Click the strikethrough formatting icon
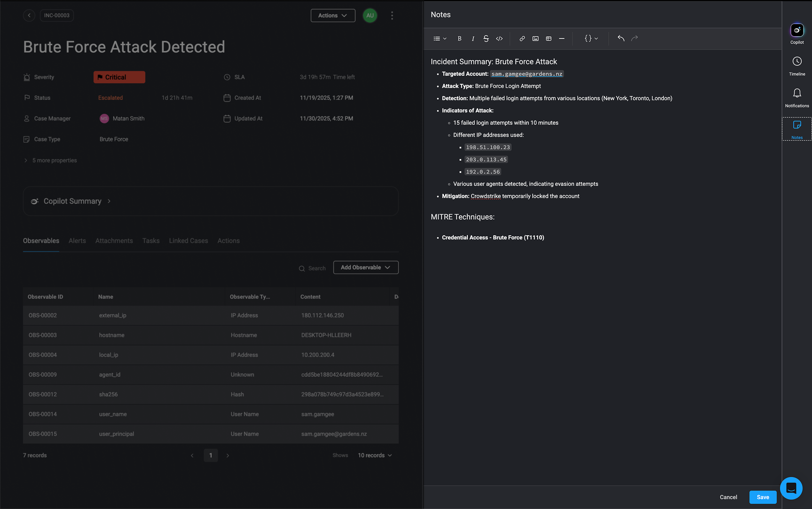Image resolution: width=812 pixels, height=509 pixels. (x=486, y=39)
